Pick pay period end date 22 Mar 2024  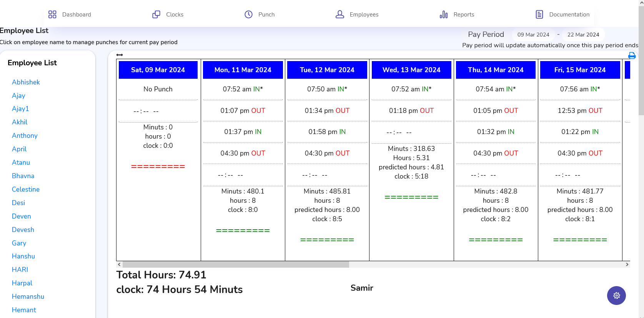[x=583, y=35]
